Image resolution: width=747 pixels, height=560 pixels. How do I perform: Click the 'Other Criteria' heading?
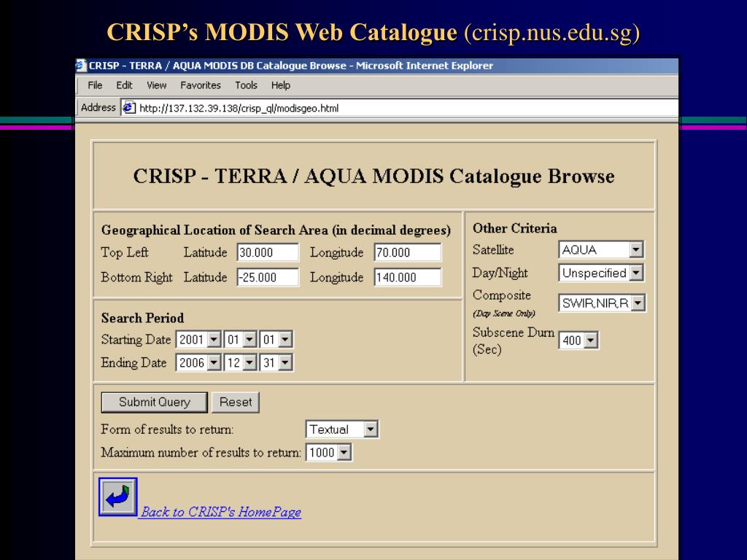[514, 228]
